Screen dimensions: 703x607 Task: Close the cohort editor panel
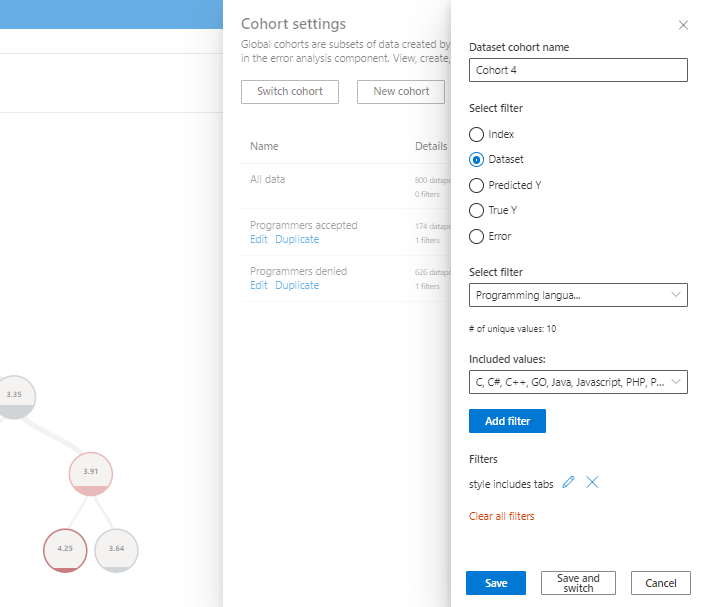(x=683, y=25)
